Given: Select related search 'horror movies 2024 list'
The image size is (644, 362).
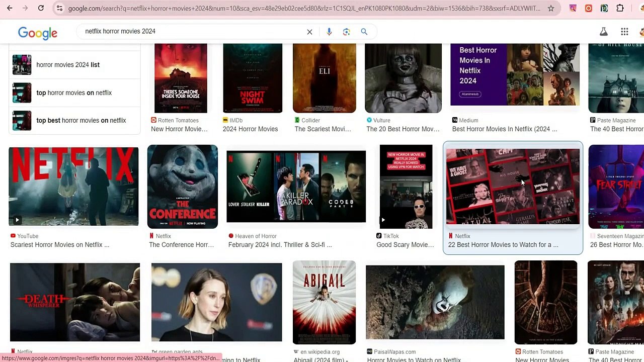Looking at the screenshot, I should click(74, 64).
